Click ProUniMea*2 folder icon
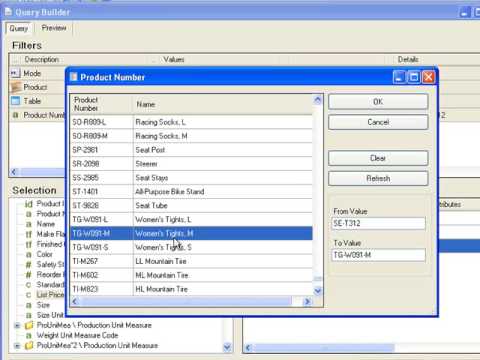 (x=29, y=346)
